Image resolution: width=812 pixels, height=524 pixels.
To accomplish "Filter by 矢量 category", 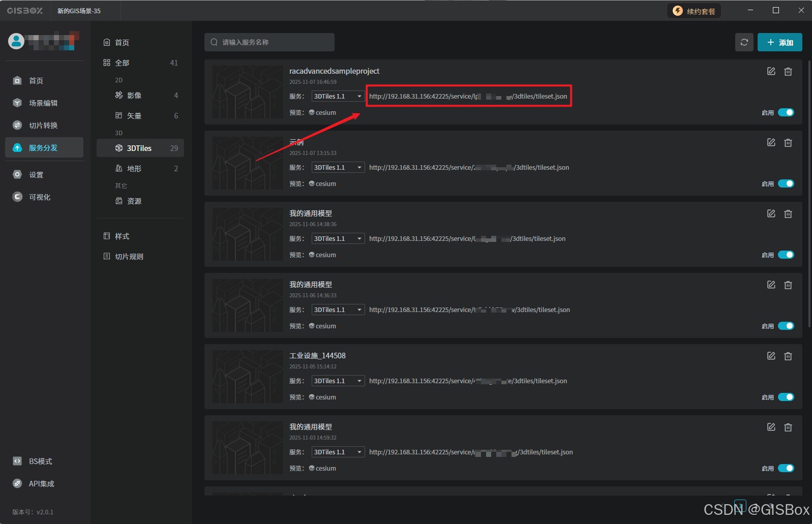I will point(140,115).
